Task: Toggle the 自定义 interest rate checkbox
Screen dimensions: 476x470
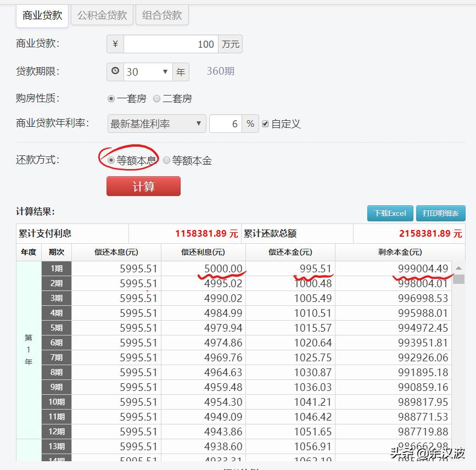Action: tap(265, 123)
